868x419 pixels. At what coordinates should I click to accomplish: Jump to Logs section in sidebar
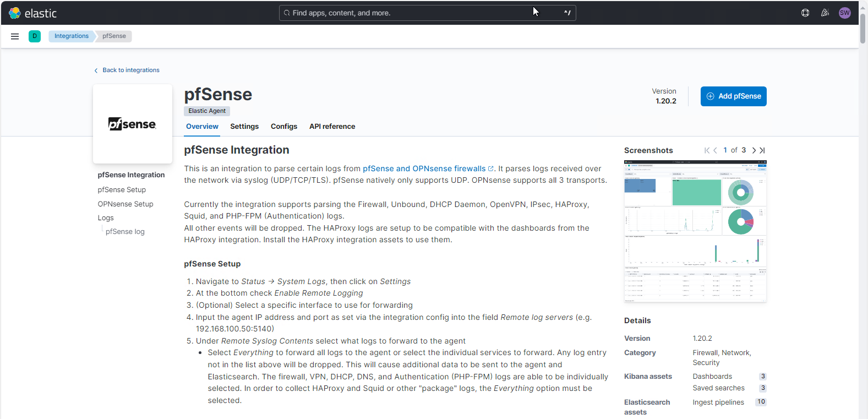[x=106, y=218]
